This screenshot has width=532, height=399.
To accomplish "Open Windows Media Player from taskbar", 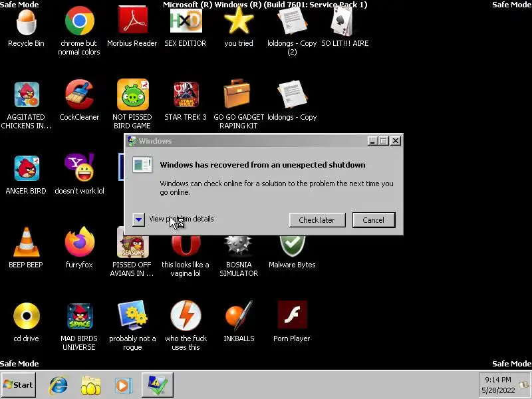I will coord(122,386).
